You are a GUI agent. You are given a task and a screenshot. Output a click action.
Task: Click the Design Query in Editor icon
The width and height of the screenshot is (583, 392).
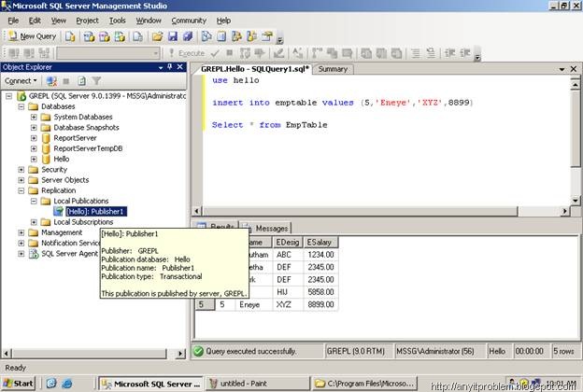coord(278,53)
